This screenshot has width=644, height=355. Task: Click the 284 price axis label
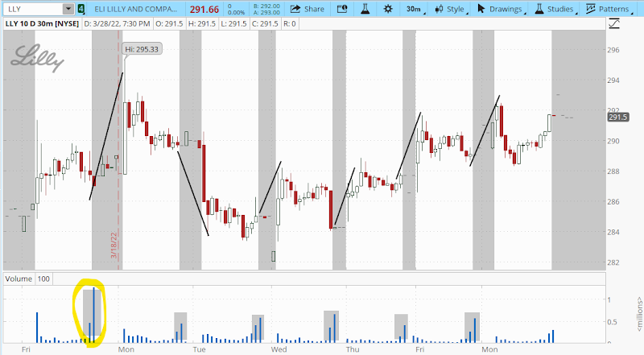(x=613, y=232)
